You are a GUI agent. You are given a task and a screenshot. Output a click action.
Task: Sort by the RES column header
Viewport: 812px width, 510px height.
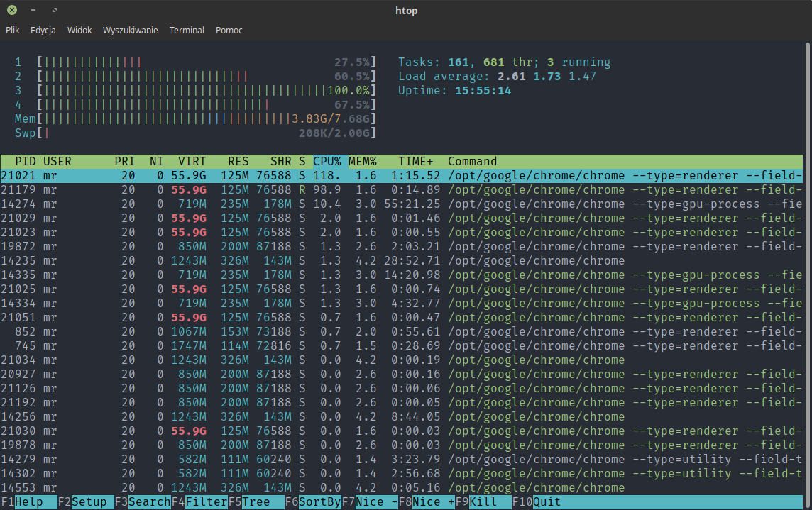[238, 162]
